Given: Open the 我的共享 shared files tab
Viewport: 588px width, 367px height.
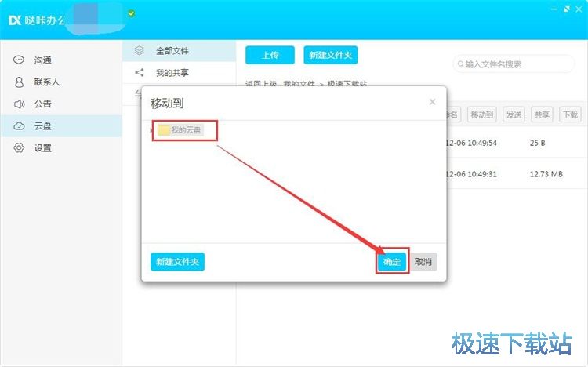Looking at the screenshot, I should coord(180,72).
